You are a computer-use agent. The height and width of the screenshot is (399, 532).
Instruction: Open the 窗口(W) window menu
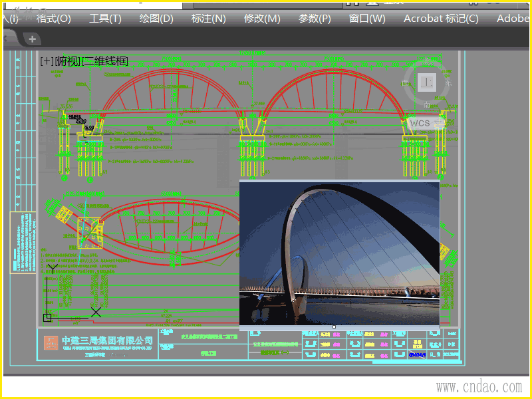click(x=367, y=18)
